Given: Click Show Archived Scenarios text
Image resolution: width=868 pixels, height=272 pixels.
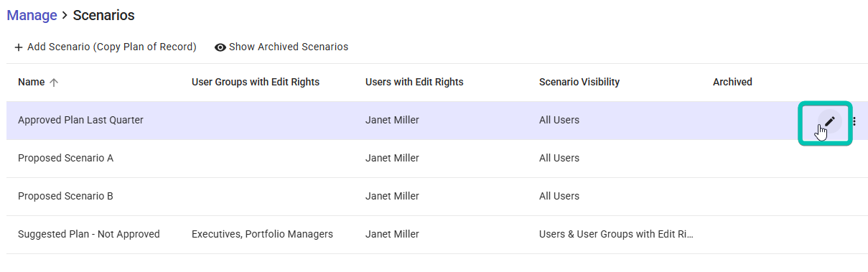Looking at the screenshot, I should point(289,47).
